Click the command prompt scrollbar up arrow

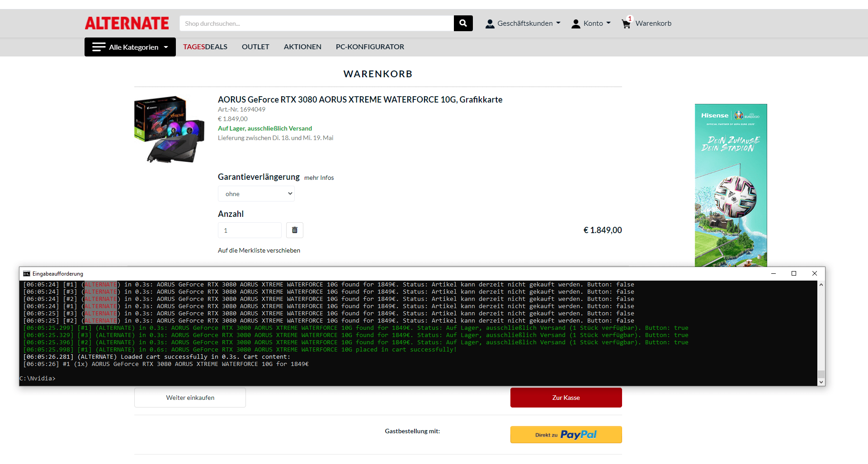click(x=821, y=285)
